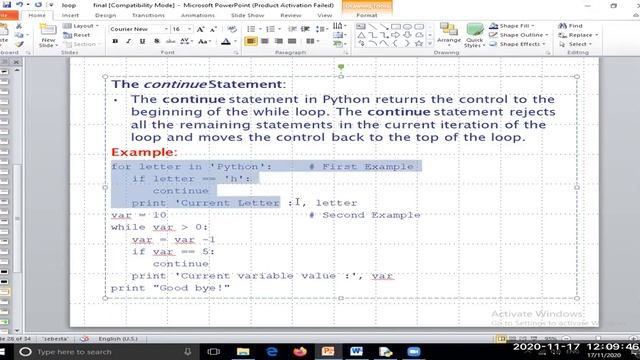Open Align Text options
640x360 pixels.
(x=339, y=35)
